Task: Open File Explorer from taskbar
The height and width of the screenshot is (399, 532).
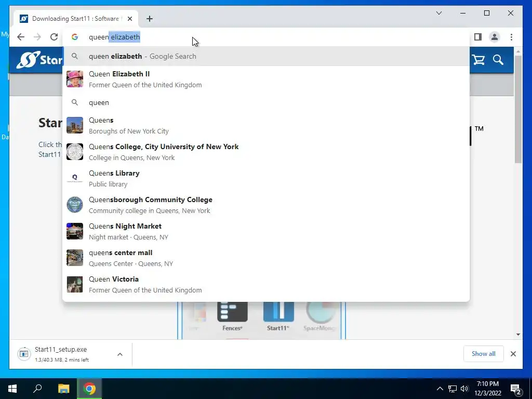Action: point(63,389)
